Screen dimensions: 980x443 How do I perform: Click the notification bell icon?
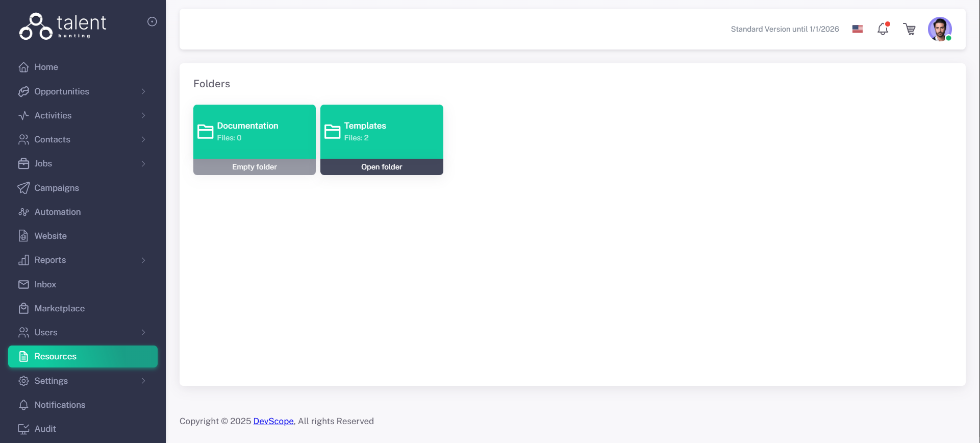coord(883,29)
